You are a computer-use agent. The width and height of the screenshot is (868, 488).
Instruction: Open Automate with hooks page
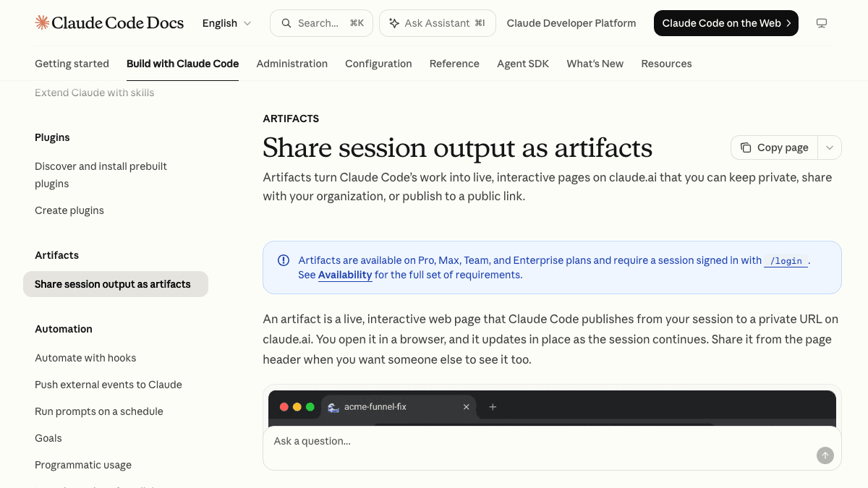click(85, 358)
